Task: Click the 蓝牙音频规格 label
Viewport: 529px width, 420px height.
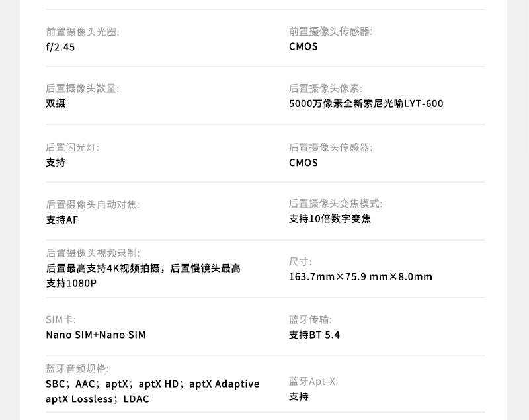Action: [77, 368]
